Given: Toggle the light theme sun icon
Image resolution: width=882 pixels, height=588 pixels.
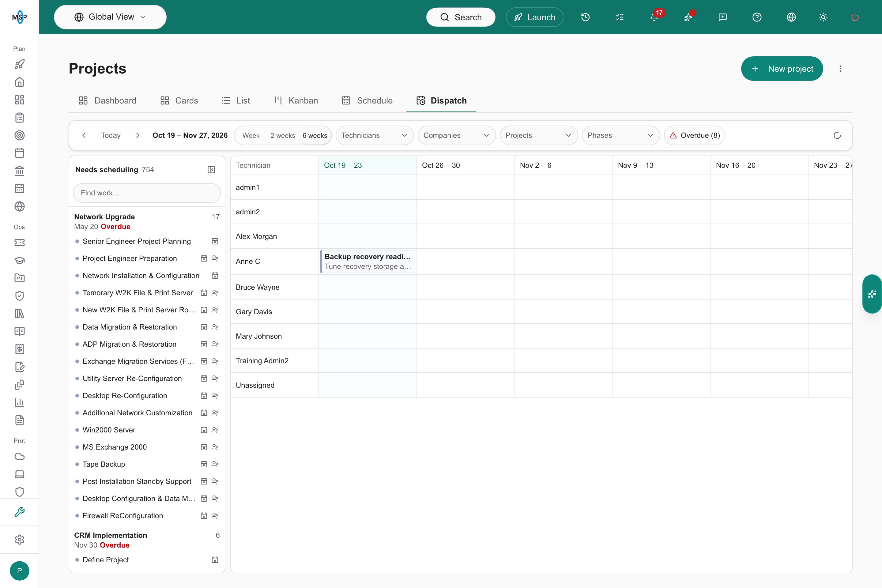Looking at the screenshot, I should (823, 17).
